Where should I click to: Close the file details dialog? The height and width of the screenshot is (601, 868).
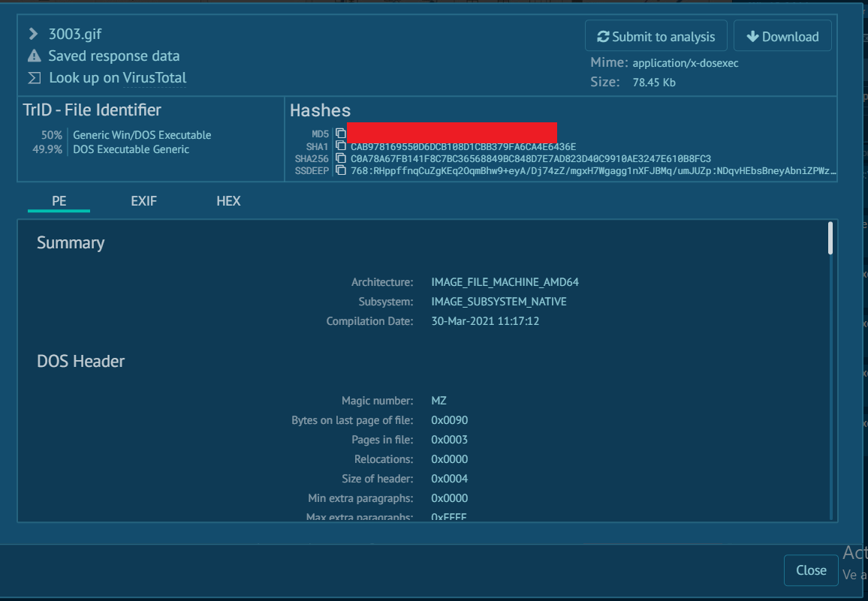click(x=810, y=570)
